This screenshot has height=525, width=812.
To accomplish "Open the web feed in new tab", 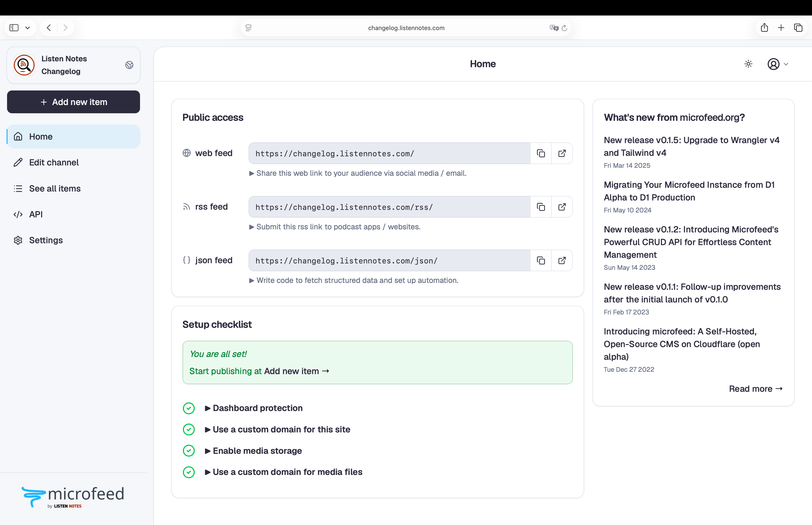I will (x=562, y=153).
